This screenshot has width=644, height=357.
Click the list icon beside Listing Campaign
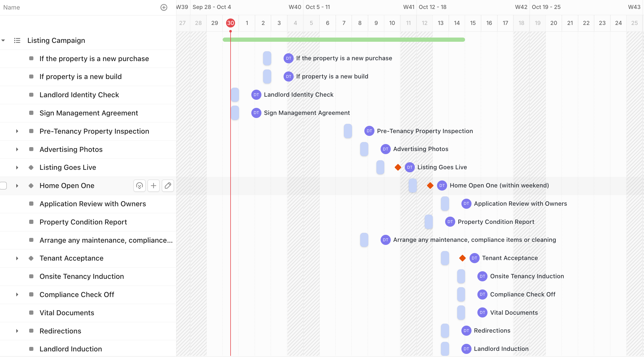(x=17, y=40)
